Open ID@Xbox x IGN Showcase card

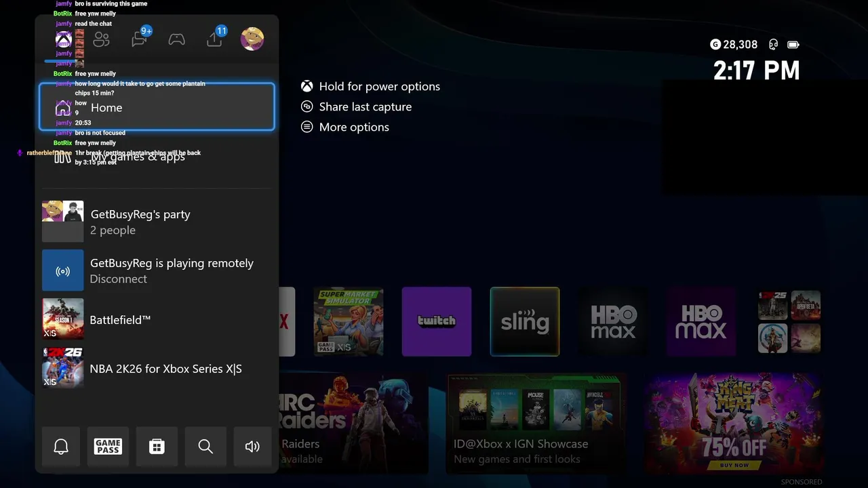pyautogui.click(x=536, y=423)
